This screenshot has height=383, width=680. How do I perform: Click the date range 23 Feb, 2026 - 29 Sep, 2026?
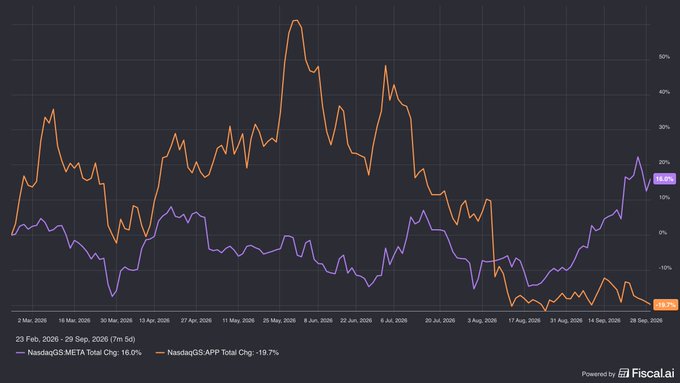click(62, 339)
